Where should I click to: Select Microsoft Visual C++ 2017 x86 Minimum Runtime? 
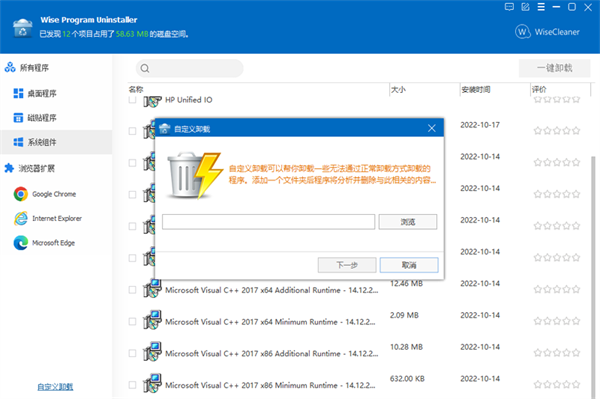click(x=270, y=386)
